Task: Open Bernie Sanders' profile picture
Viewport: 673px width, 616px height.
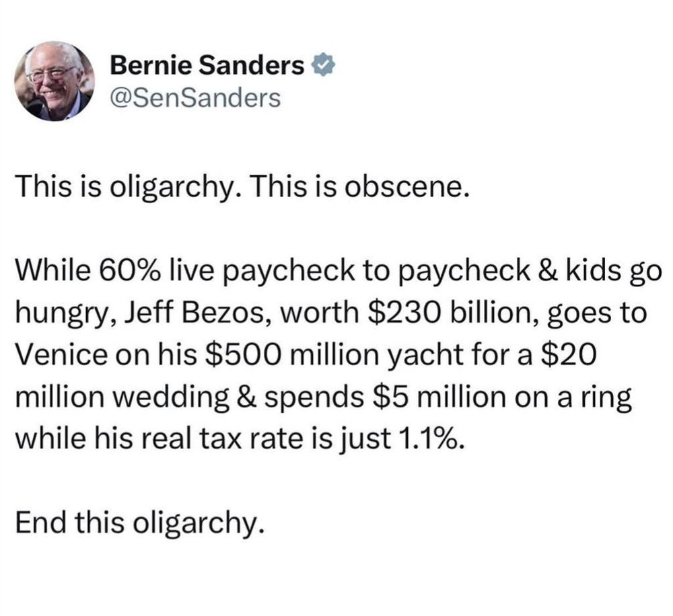Action: [x=55, y=81]
